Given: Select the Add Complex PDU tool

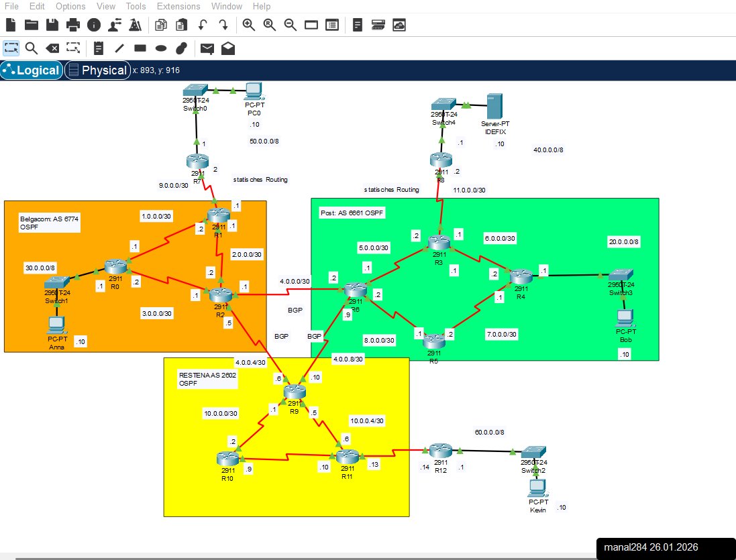Looking at the screenshot, I should [228, 48].
